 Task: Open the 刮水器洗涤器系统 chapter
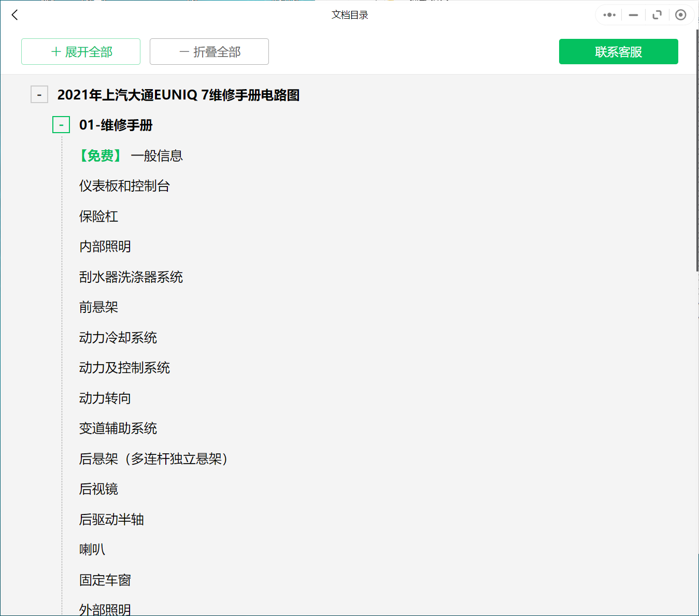tap(131, 277)
